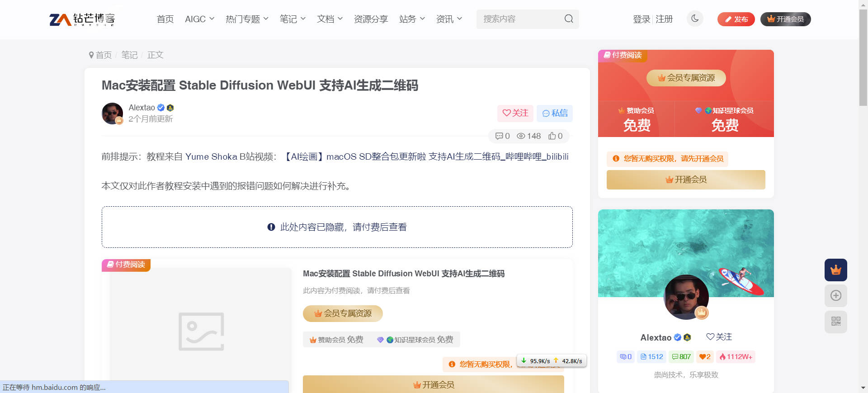Click the red 发布 button
The image size is (868, 393).
coord(736,19)
